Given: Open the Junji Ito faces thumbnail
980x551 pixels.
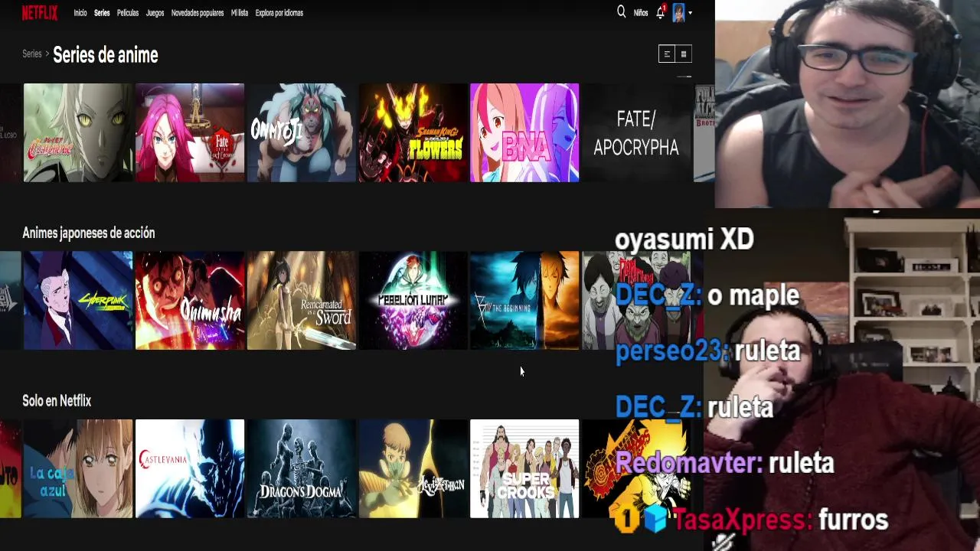Looking at the screenshot, I should [636, 301].
